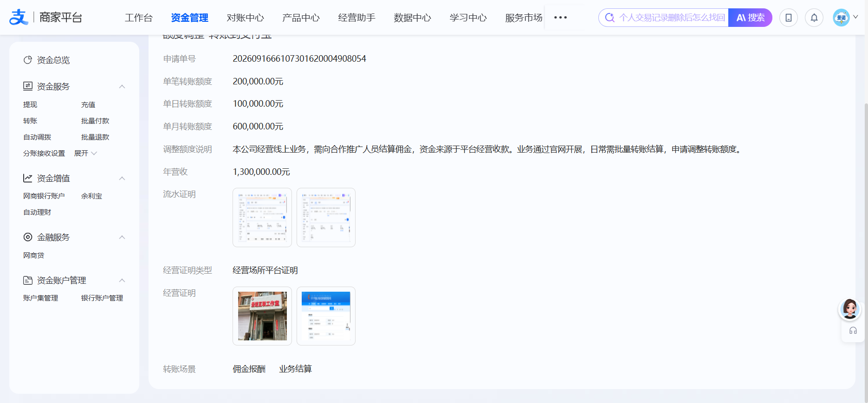Collapse the 资金增值 section
The height and width of the screenshot is (403, 868).
coord(122,178)
